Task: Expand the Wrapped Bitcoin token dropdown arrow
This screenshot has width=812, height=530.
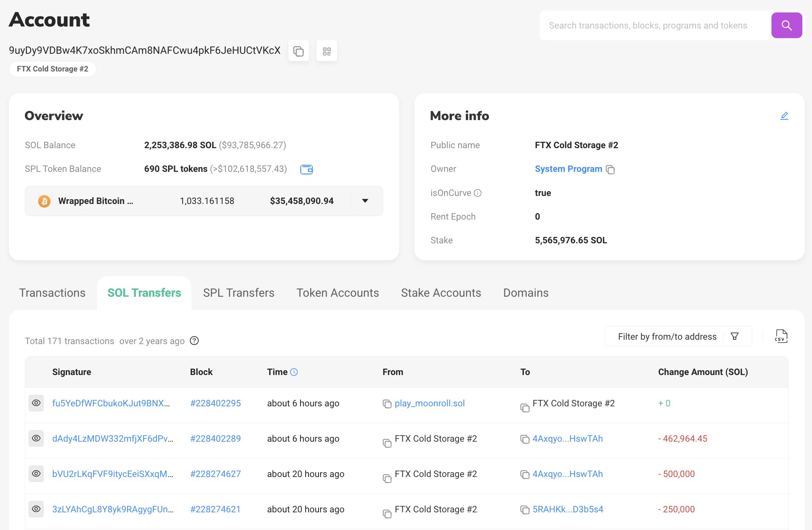Action: tap(365, 201)
